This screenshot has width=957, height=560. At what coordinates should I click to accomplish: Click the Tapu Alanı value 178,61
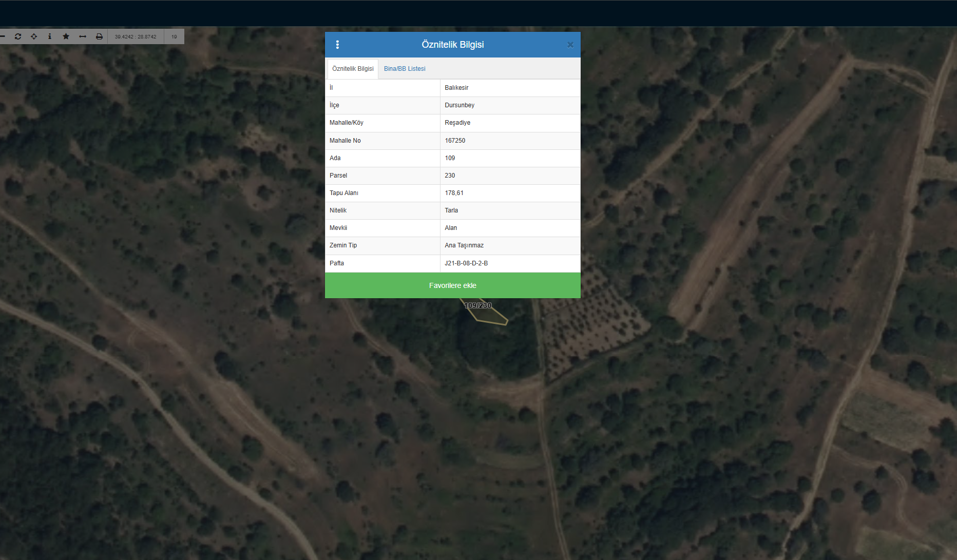pyautogui.click(x=454, y=193)
